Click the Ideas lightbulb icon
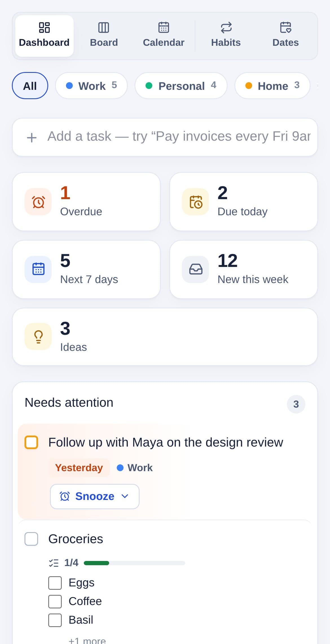Viewport: 330px width, 644px height. 38,337
